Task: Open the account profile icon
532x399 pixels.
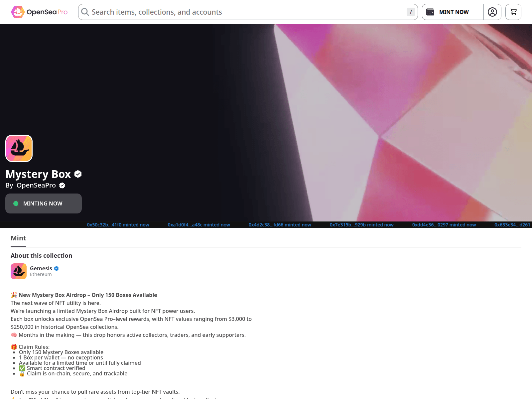Action: (x=492, y=12)
